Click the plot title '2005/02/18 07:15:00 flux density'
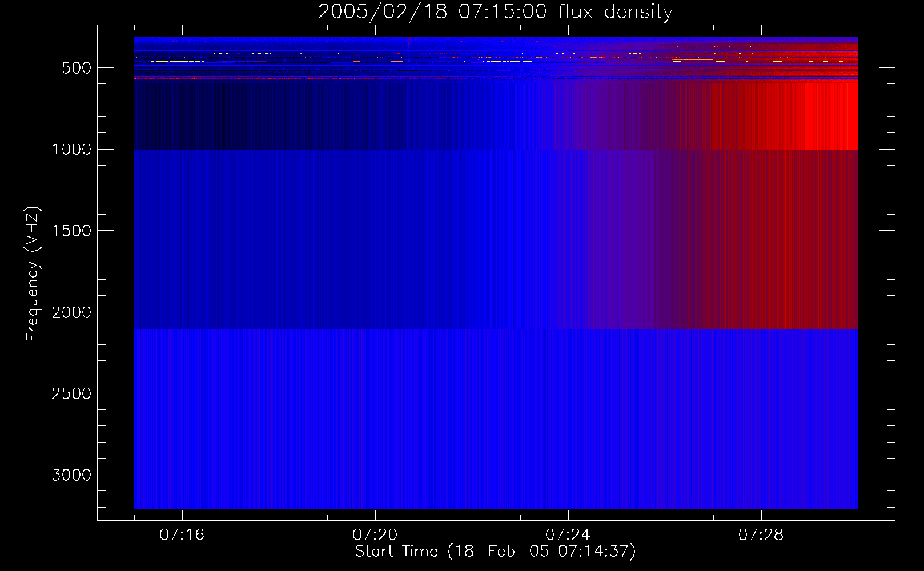 coord(495,12)
